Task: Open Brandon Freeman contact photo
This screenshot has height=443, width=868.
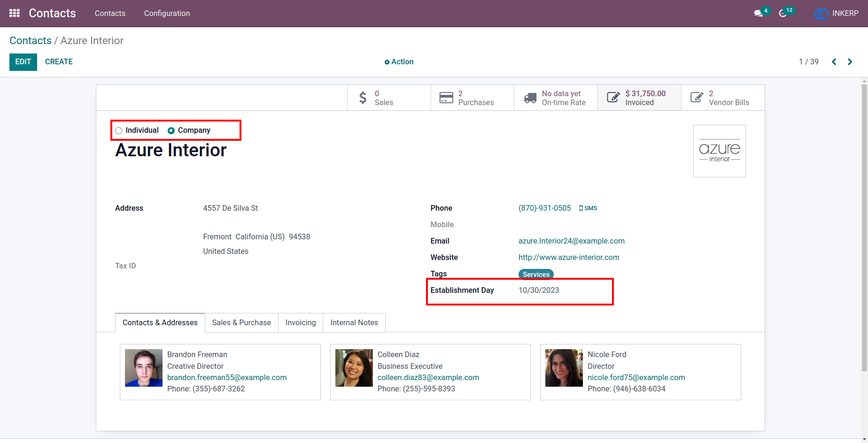Action: pos(144,368)
